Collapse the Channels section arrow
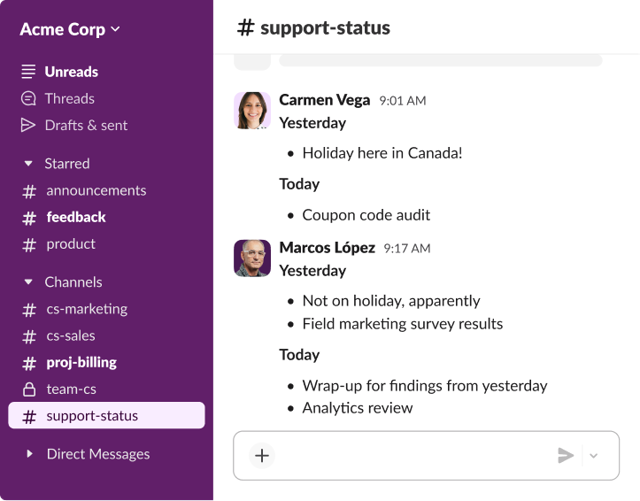This screenshot has height=501, width=640. 28,282
